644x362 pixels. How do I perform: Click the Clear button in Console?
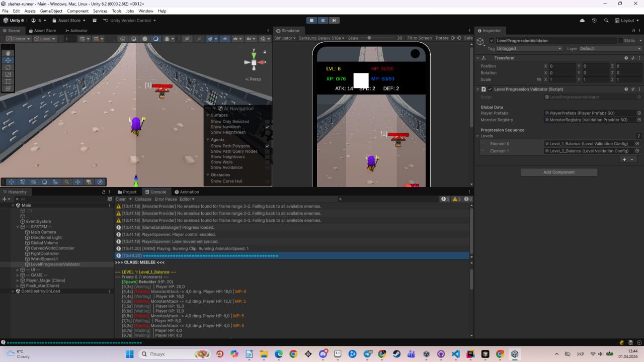pyautogui.click(x=121, y=199)
